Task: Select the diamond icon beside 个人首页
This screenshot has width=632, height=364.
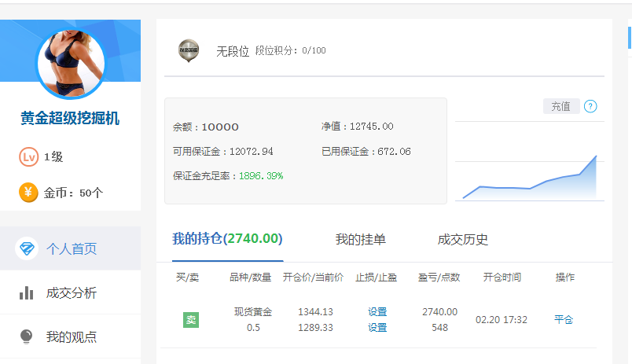Action: (x=27, y=248)
